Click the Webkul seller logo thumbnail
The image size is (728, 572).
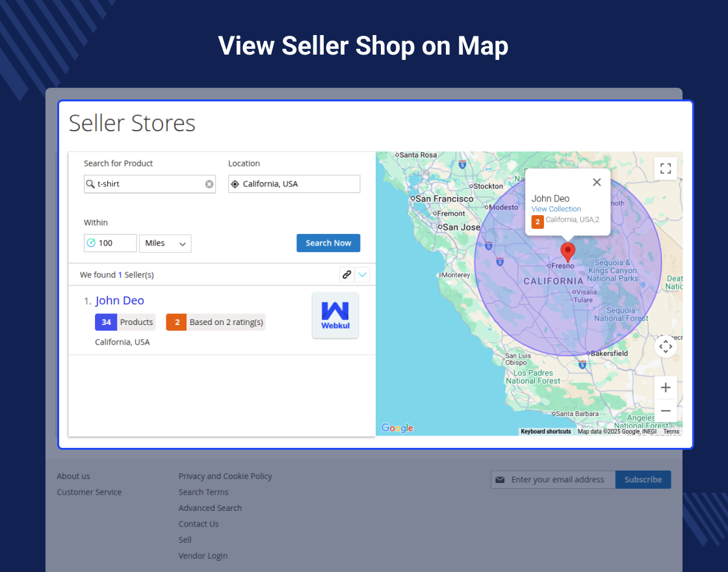(x=335, y=315)
